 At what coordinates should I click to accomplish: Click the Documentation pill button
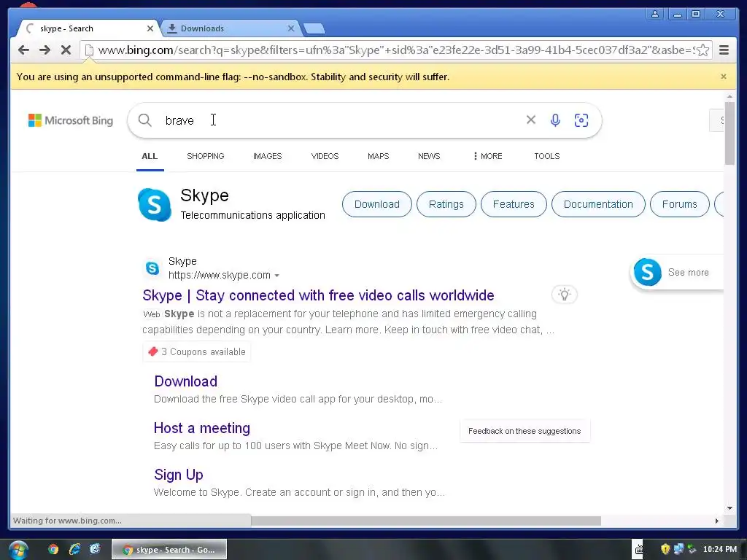(598, 204)
